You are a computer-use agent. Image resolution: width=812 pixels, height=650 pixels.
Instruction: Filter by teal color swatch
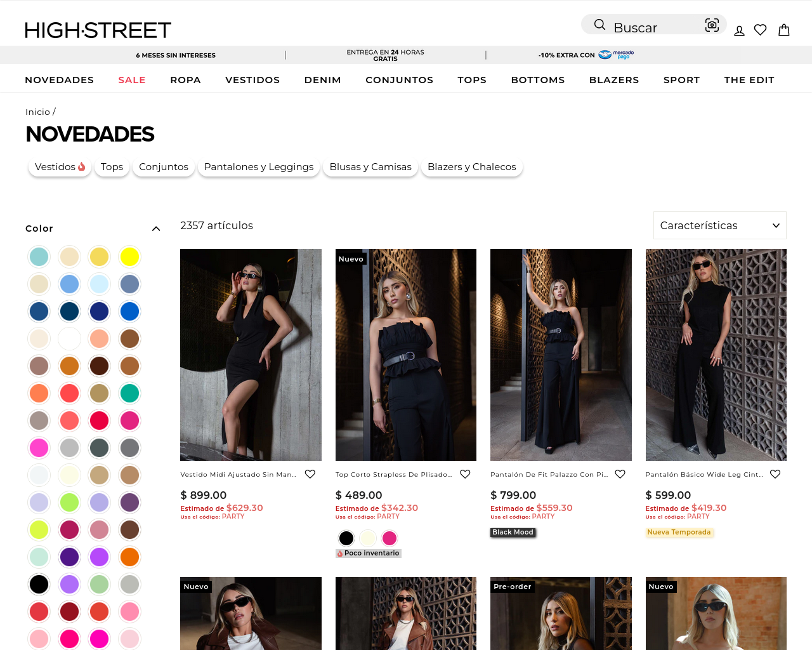tap(39, 256)
